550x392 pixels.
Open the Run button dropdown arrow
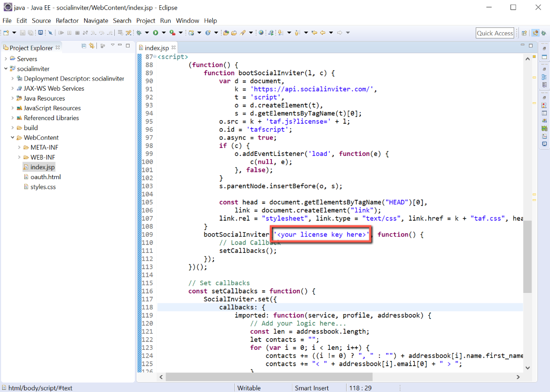pos(163,33)
